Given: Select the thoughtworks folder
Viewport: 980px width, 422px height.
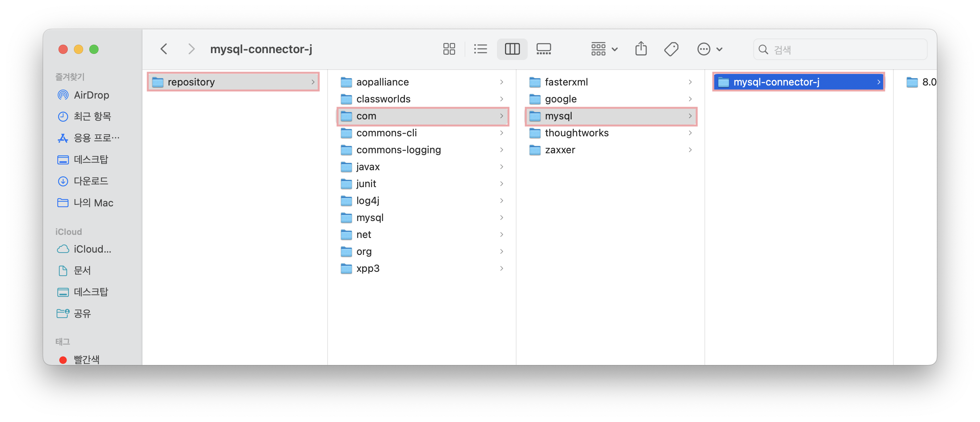Looking at the screenshot, I should 576,133.
